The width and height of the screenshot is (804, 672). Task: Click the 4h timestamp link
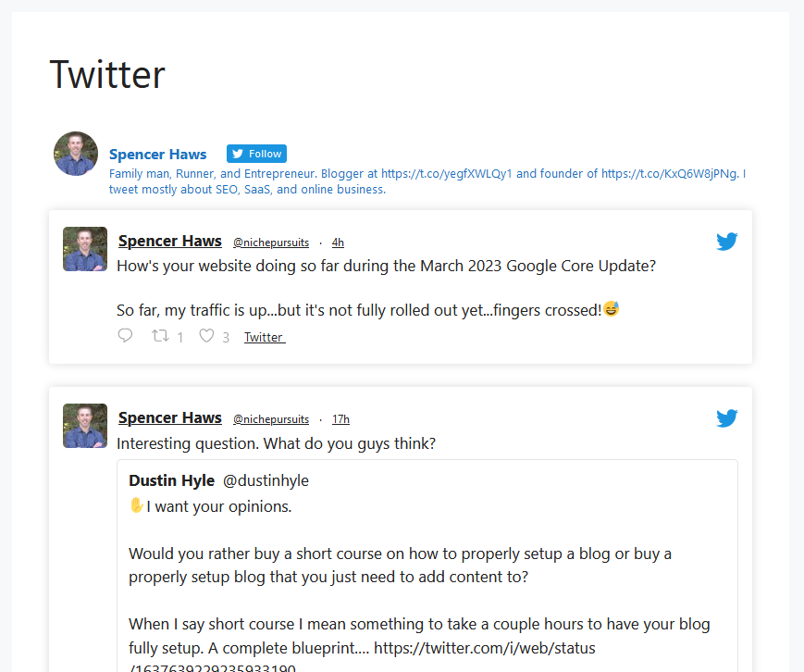(x=338, y=243)
